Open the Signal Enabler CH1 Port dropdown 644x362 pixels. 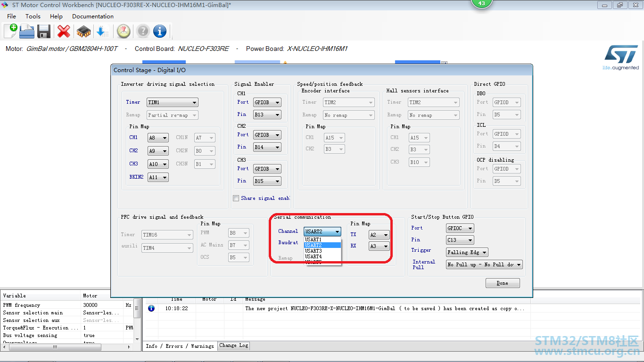click(x=267, y=102)
